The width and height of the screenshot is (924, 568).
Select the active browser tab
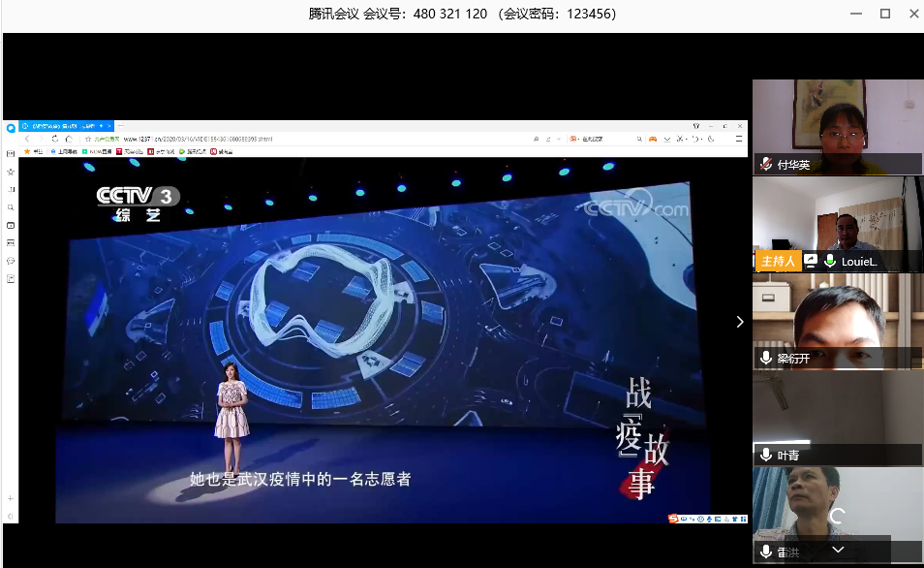60,126
